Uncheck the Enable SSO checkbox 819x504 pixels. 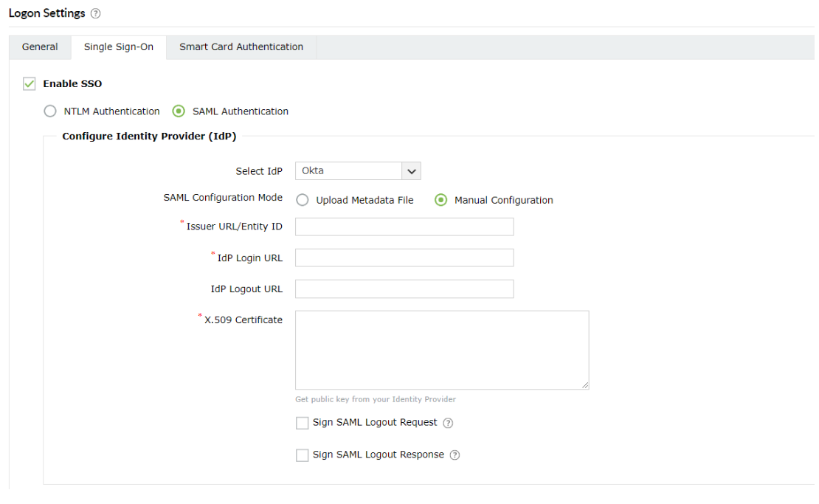pyautogui.click(x=30, y=84)
